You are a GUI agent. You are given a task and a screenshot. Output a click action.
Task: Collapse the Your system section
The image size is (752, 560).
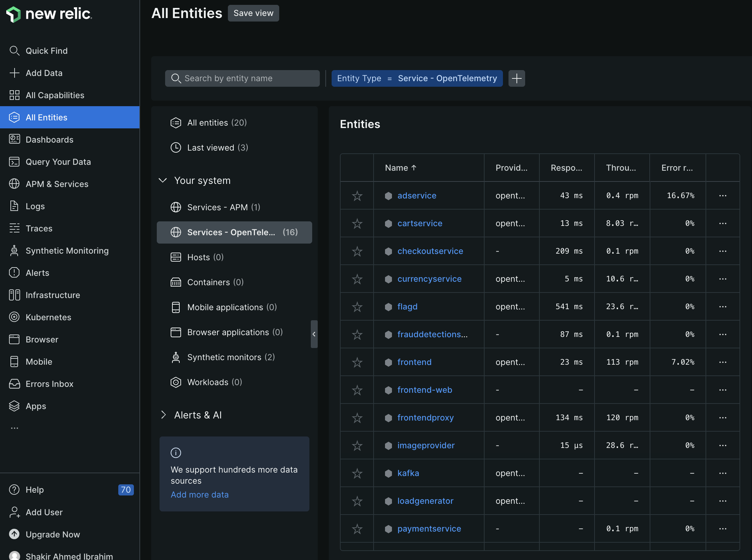pyautogui.click(x=163, y=180)
